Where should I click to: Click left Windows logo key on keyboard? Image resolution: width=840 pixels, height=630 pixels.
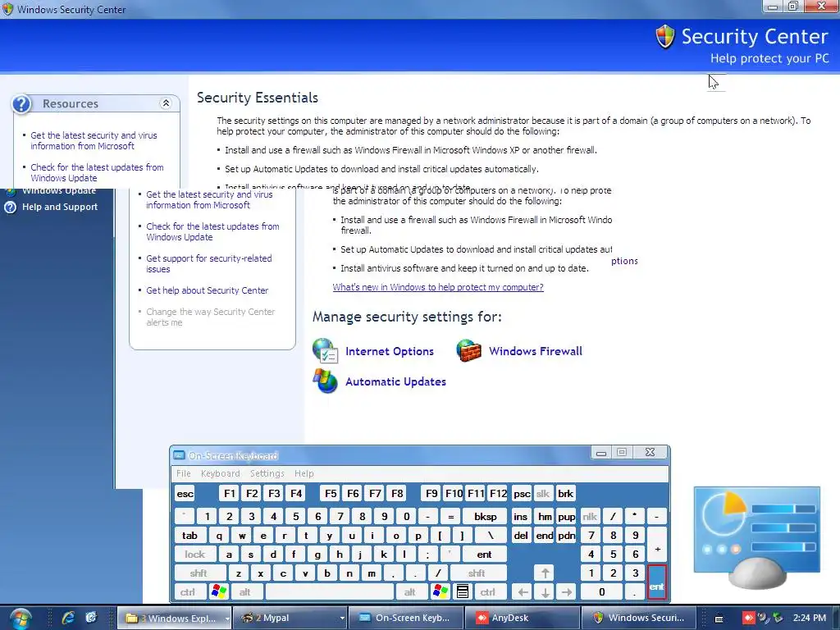pyautogui.click(x=218, y=592)
